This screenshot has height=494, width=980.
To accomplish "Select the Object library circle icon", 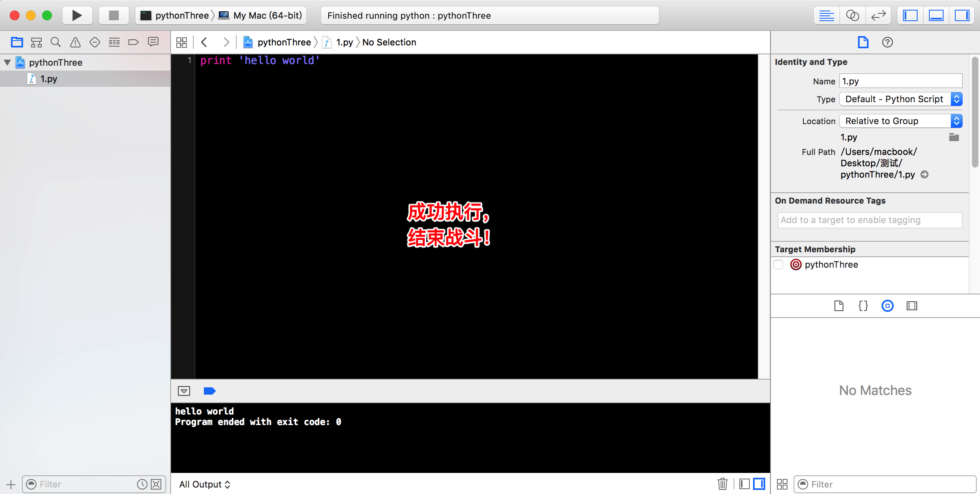I will [887, 306].
